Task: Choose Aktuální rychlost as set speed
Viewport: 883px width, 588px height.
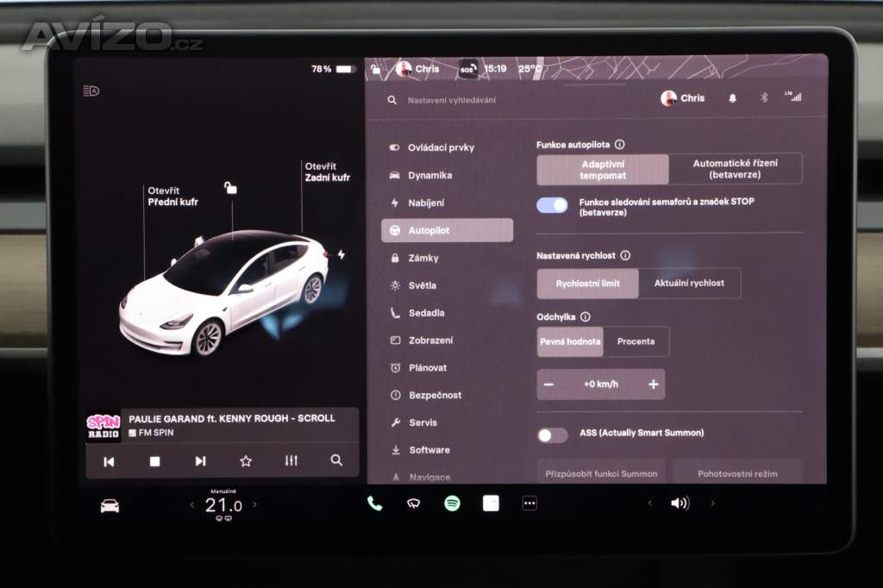Action: click(689, 283)
